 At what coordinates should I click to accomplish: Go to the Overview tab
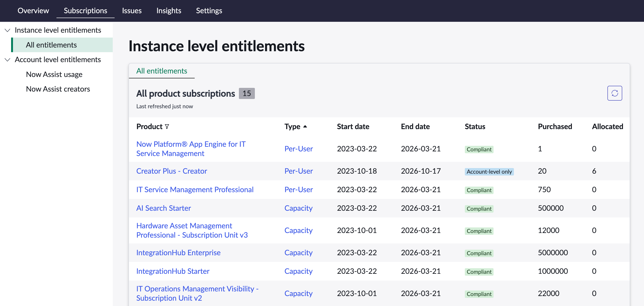33,10
